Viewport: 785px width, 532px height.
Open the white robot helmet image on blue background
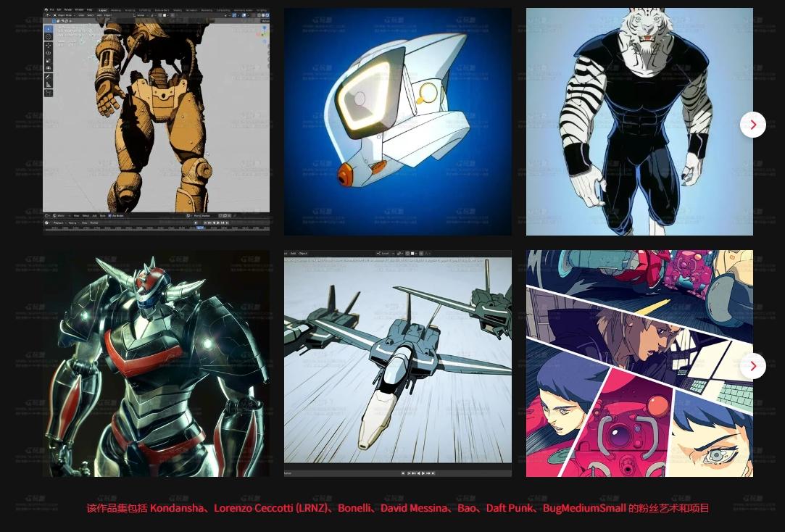point(398,122)
